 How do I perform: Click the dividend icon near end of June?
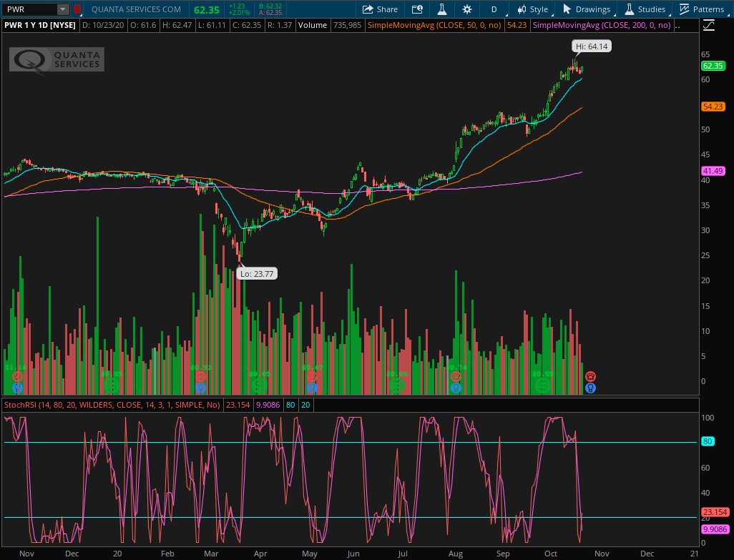coord(396,386)
